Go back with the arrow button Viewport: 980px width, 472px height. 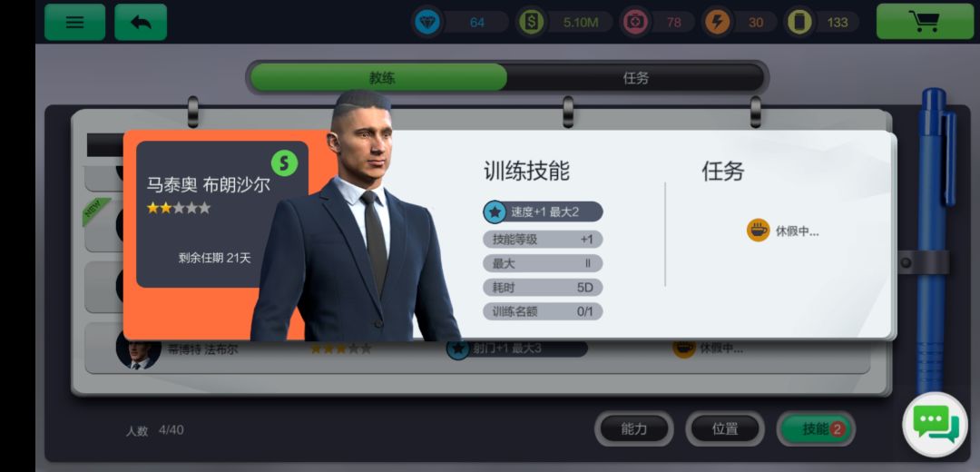point(141,22)
